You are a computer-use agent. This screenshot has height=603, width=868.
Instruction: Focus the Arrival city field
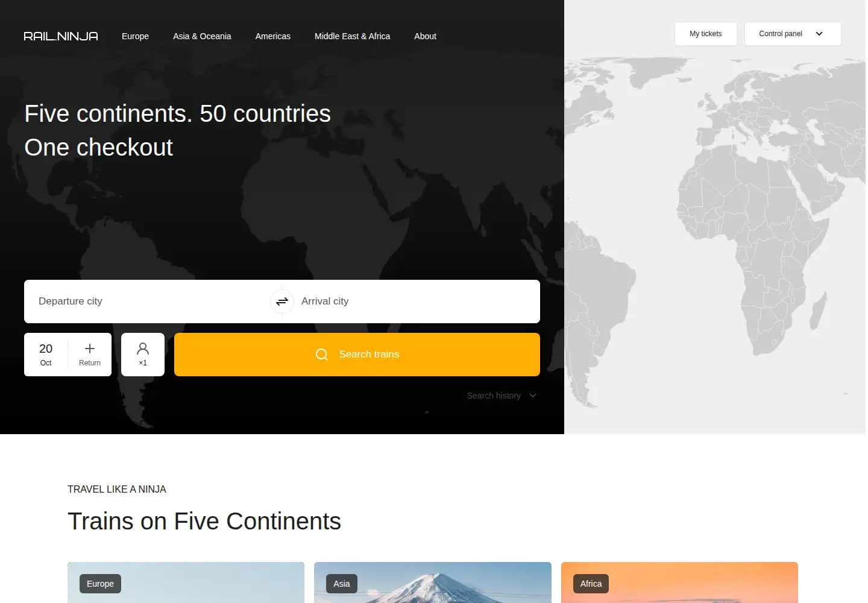click(x=417, y=301)
